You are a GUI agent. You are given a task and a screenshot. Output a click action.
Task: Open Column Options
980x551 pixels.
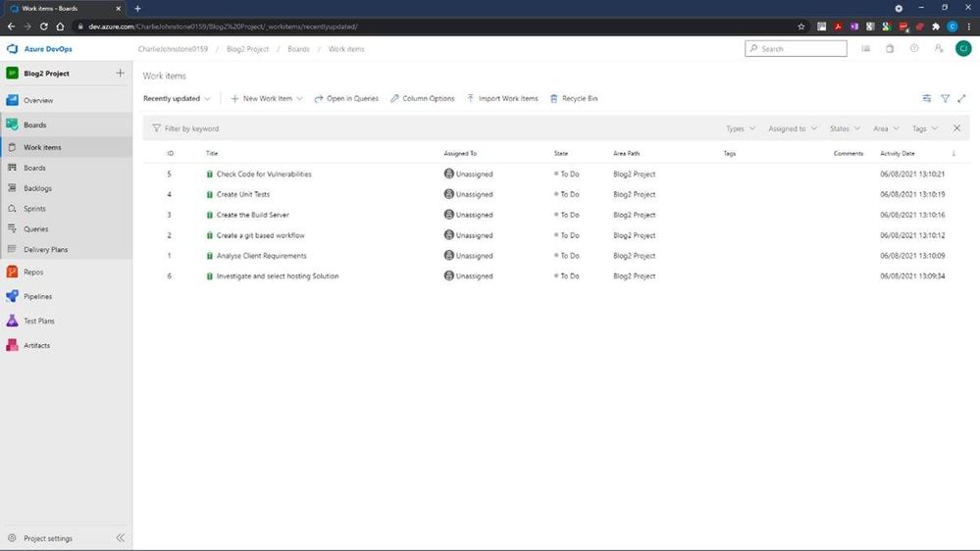(x=423, y=98)
